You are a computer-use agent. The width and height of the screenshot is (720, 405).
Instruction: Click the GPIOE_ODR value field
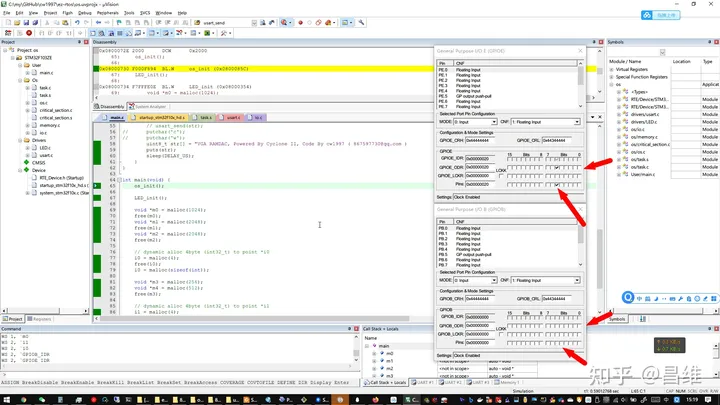point(480,168)
